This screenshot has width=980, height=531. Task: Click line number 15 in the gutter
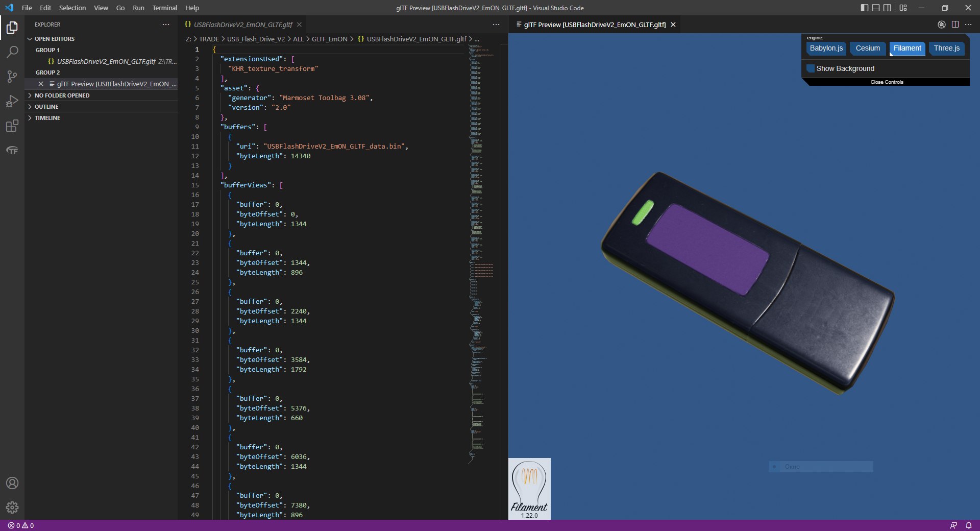195,185
